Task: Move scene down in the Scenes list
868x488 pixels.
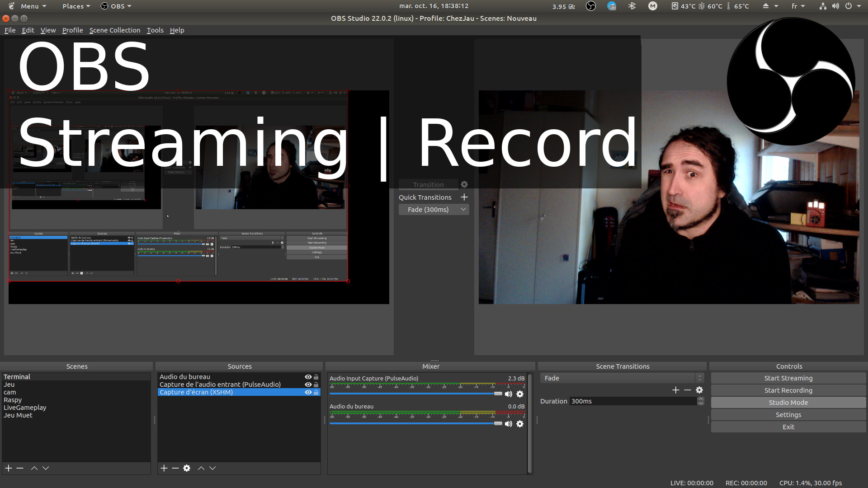Action: point(46,468)
